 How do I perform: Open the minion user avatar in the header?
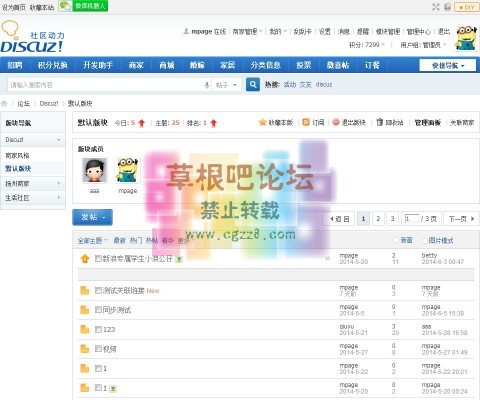(466, 38)
